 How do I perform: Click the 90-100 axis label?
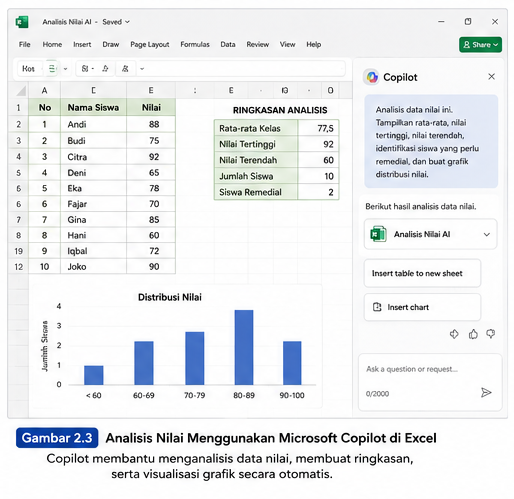[292, 396]
